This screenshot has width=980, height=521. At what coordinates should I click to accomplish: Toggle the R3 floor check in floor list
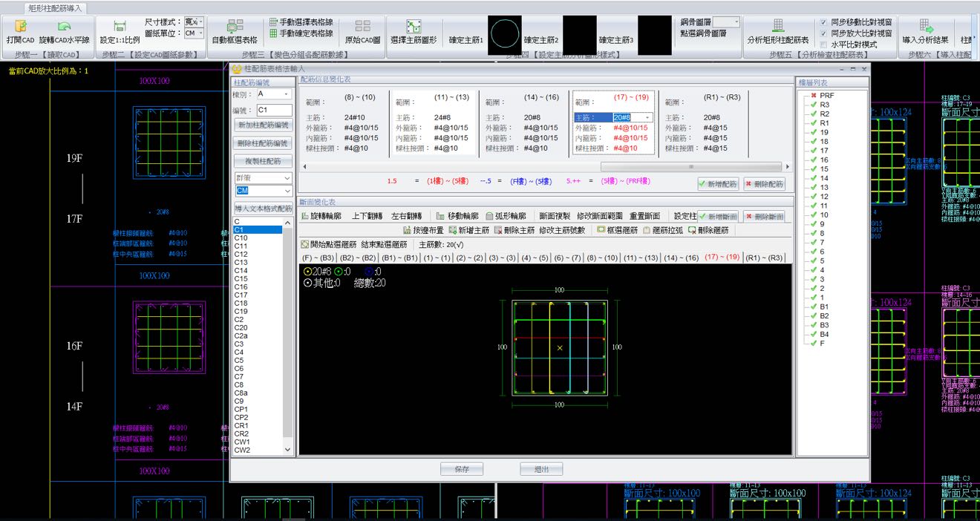pyautogui.click(x=814, y=105)
